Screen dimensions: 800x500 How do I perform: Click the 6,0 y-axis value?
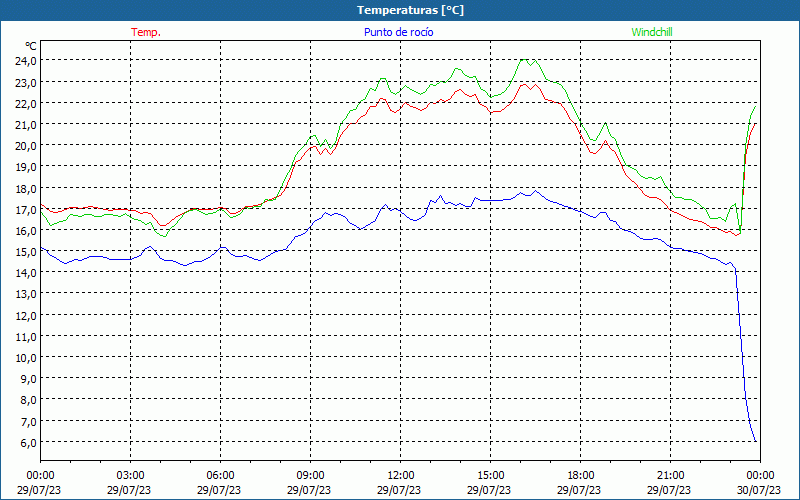click(x=29, y=443)
